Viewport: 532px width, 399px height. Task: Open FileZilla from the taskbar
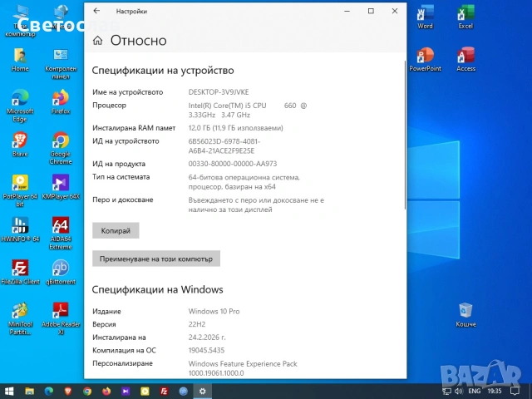(165, 392)
